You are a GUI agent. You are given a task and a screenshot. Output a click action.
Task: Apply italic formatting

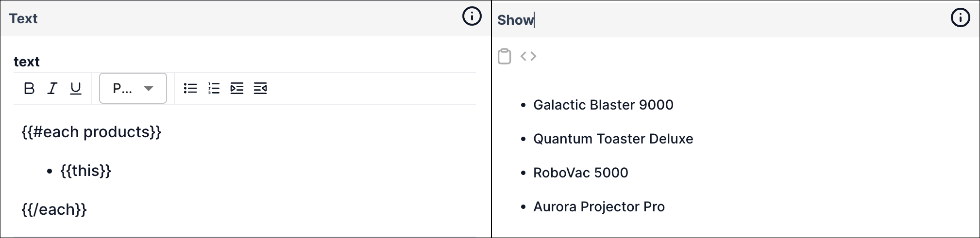52,88
